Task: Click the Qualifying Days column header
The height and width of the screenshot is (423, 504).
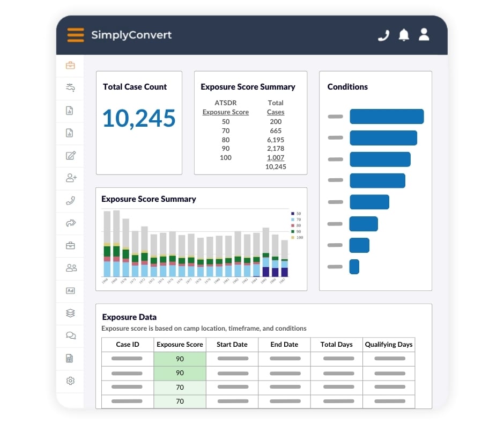Action: pos(389,345)
